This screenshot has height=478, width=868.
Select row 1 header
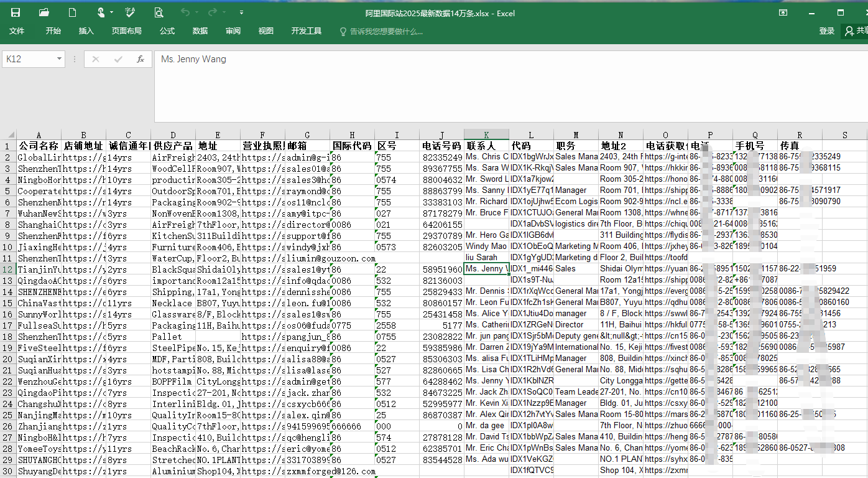tap(8, 146)
